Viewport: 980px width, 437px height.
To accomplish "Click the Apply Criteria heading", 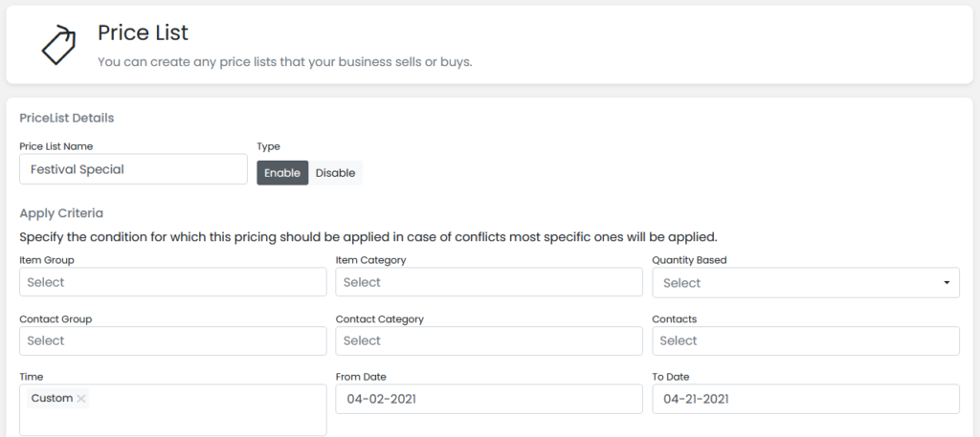I will 61,213.
